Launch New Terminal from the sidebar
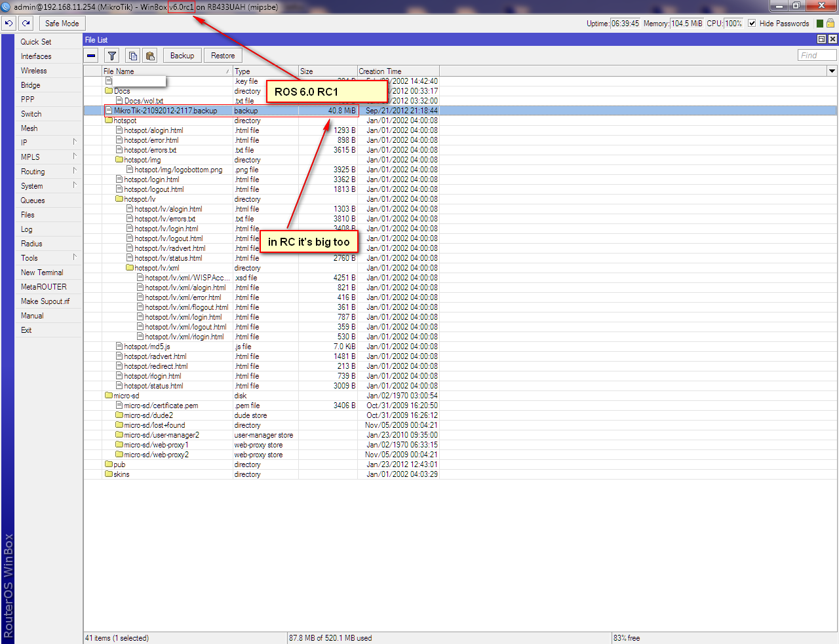This screenshot has height=644, width=839. point(42,273)
